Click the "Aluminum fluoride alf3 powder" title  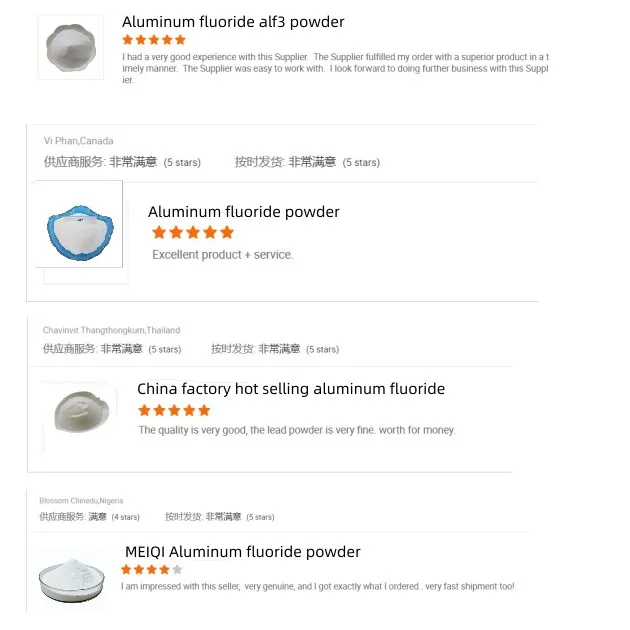point(233,22)
